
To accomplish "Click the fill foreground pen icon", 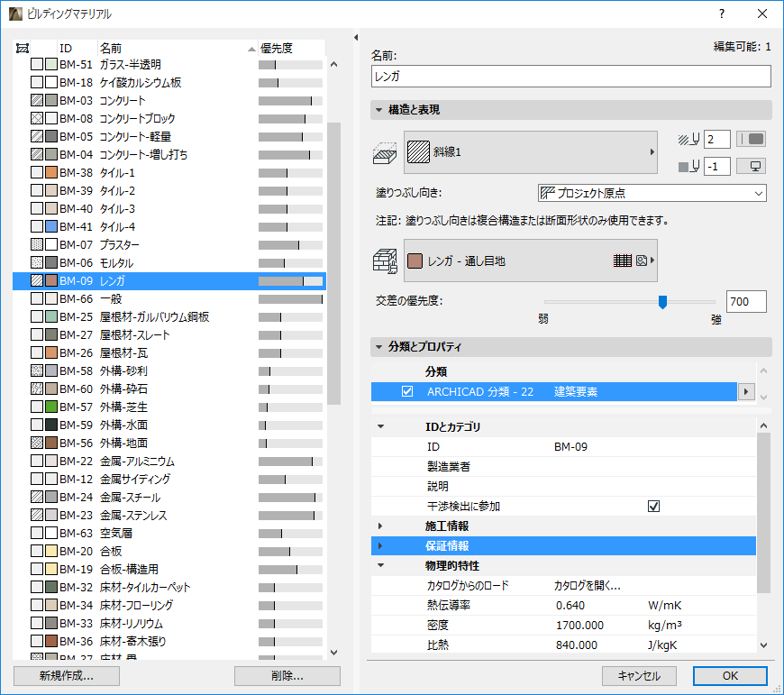I will [x=688, y=139].
